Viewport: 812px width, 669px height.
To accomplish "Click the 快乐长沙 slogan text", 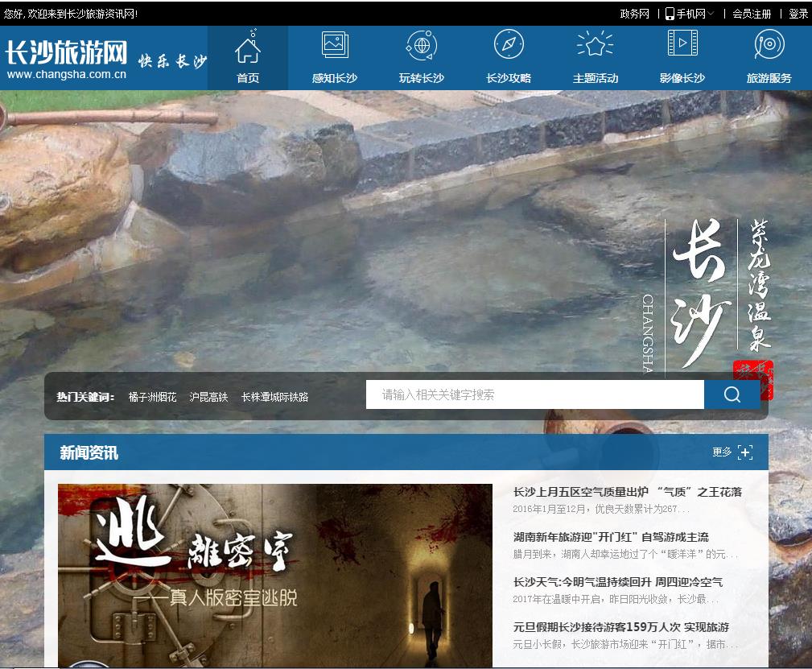I will coord(172,61).
